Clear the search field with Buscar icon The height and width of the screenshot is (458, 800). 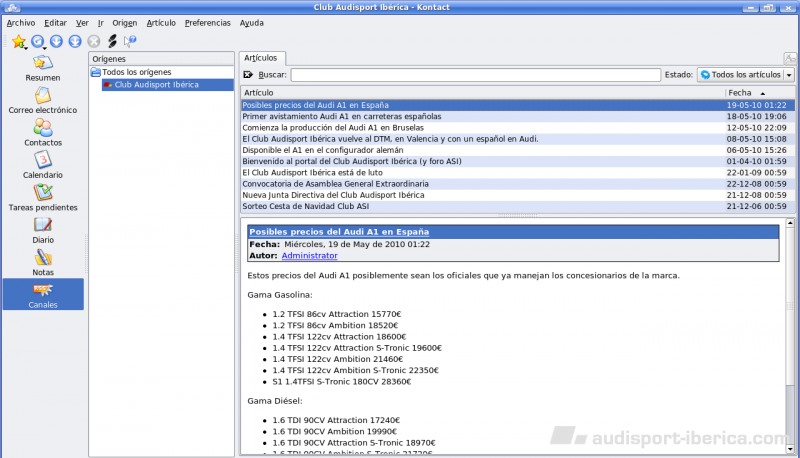pos(248,75)
